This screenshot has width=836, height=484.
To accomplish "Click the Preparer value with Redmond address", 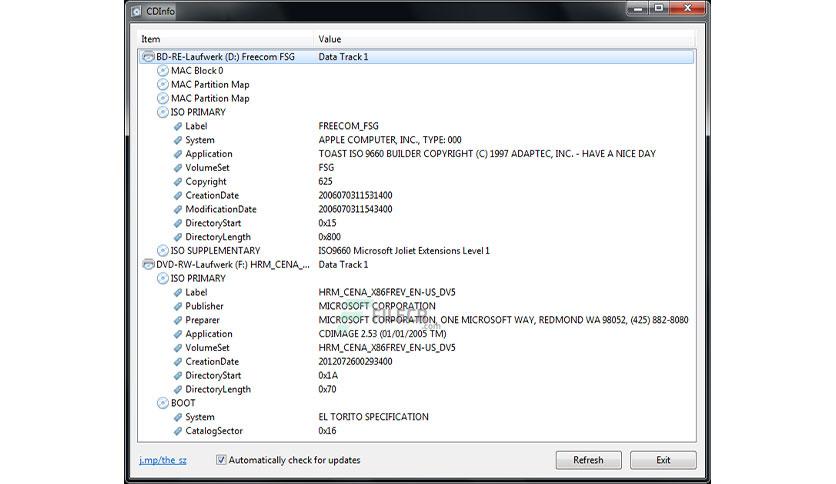I will coord(503,320).
